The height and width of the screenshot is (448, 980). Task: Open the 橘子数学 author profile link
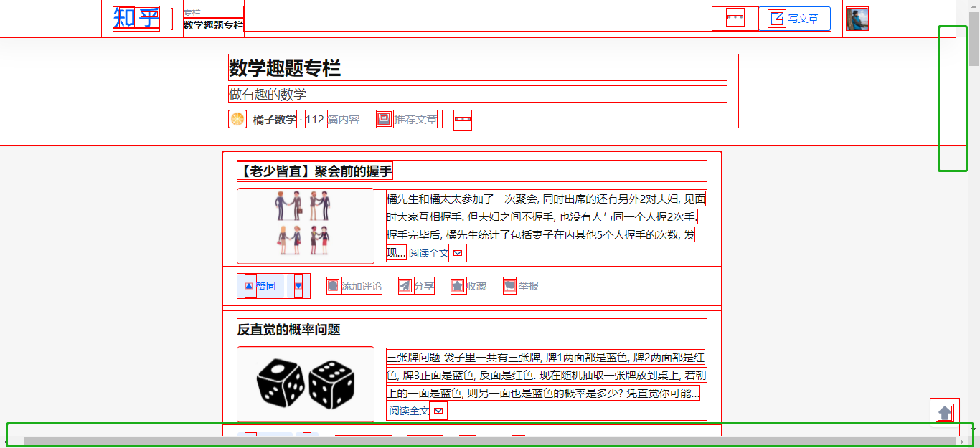274,120
